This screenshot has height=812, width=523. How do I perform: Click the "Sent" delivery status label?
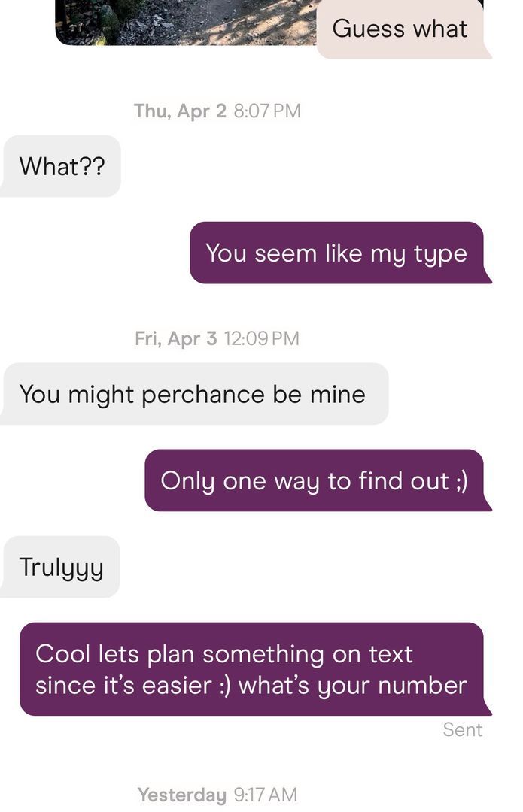463,730
